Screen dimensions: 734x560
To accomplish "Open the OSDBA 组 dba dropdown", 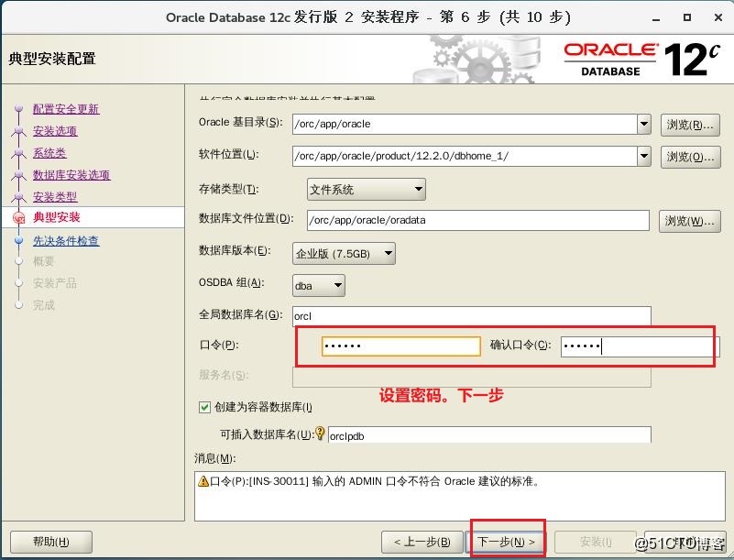I will tap(318, 285).
